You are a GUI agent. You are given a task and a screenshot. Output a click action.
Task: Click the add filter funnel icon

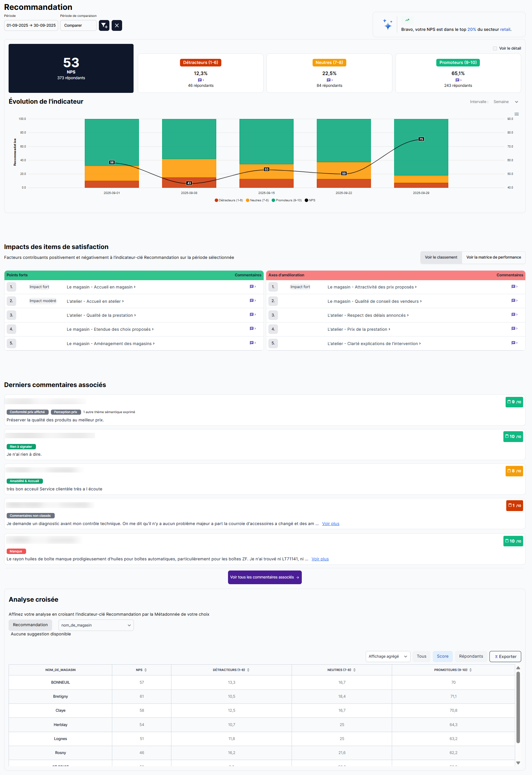coord(104,25)
